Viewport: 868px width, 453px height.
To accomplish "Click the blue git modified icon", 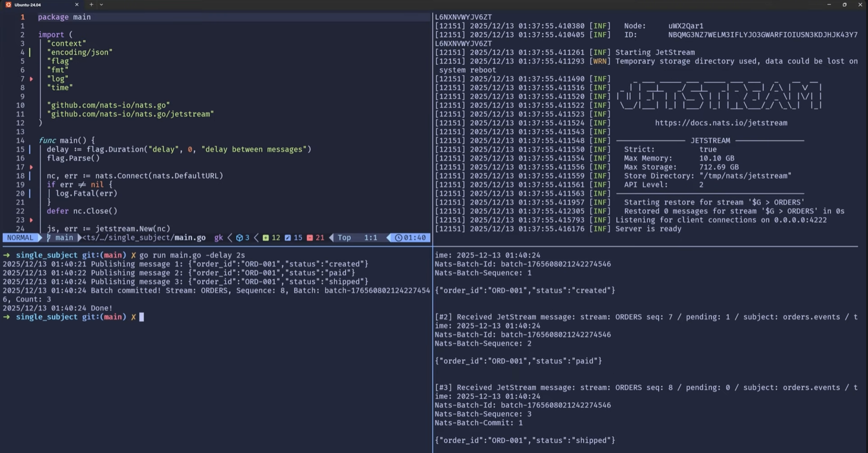I will point(288,238).
